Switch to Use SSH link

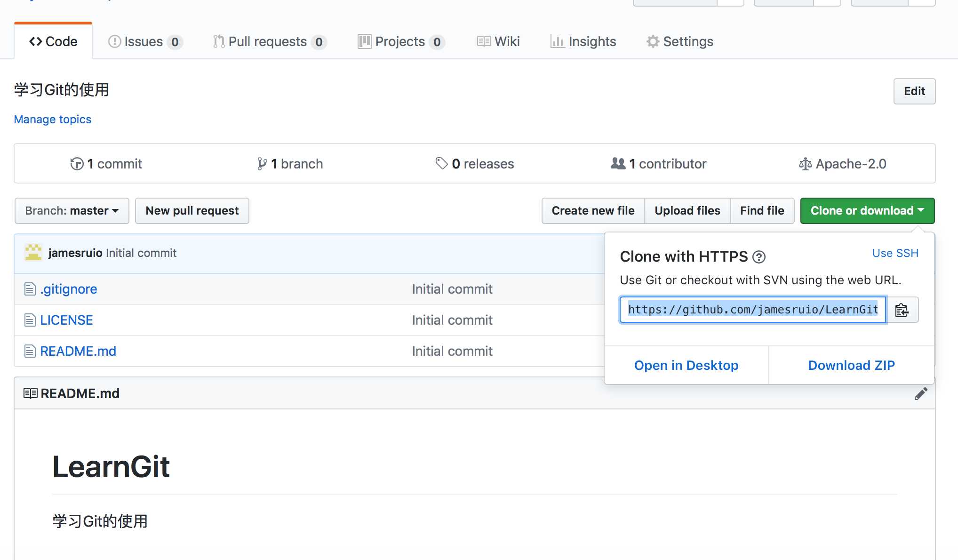tap(895, 253)
